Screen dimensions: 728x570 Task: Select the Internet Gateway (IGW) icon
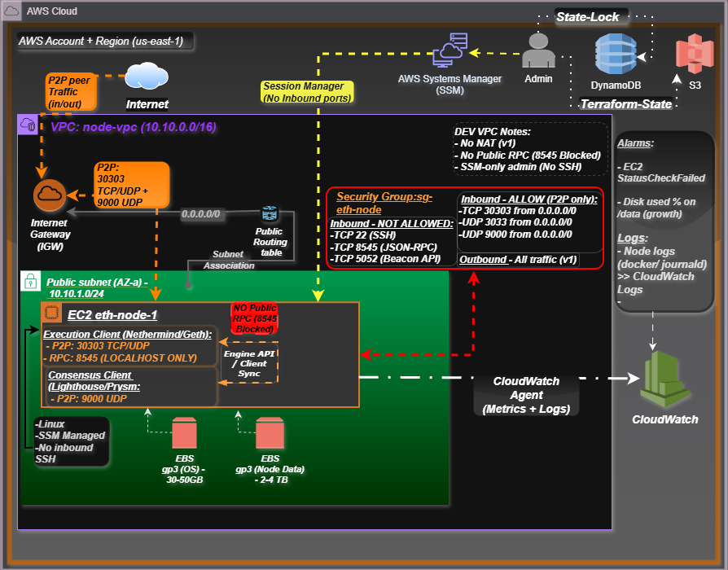click(49, 195)
